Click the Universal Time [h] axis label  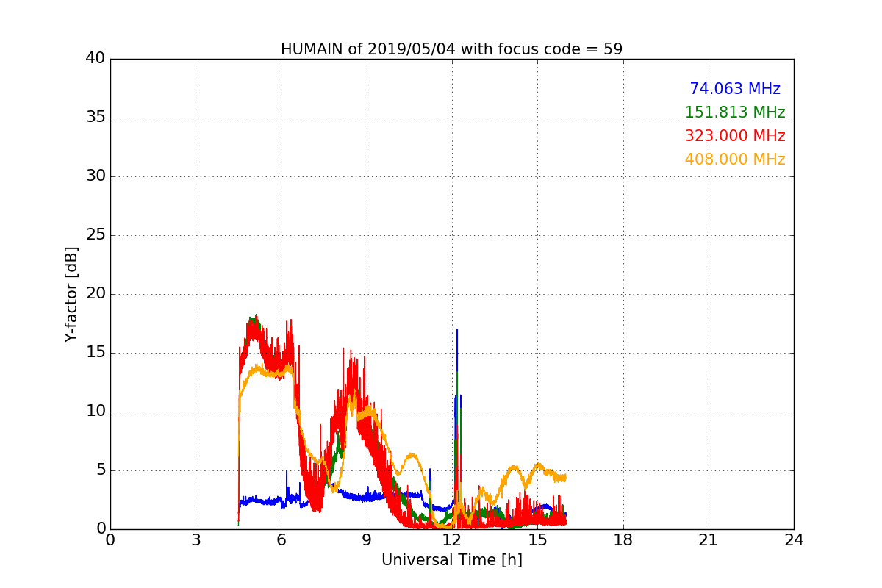click(x=451, y=560)
